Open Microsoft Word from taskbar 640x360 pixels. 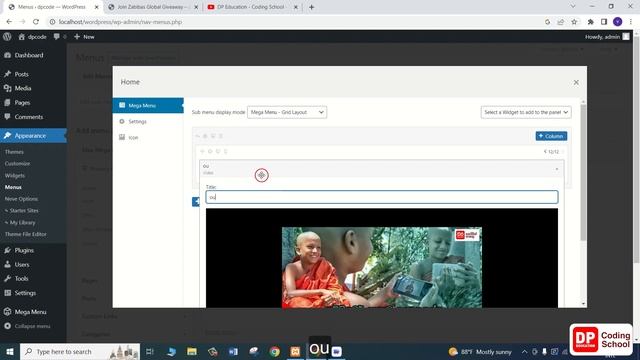point(233,351)
